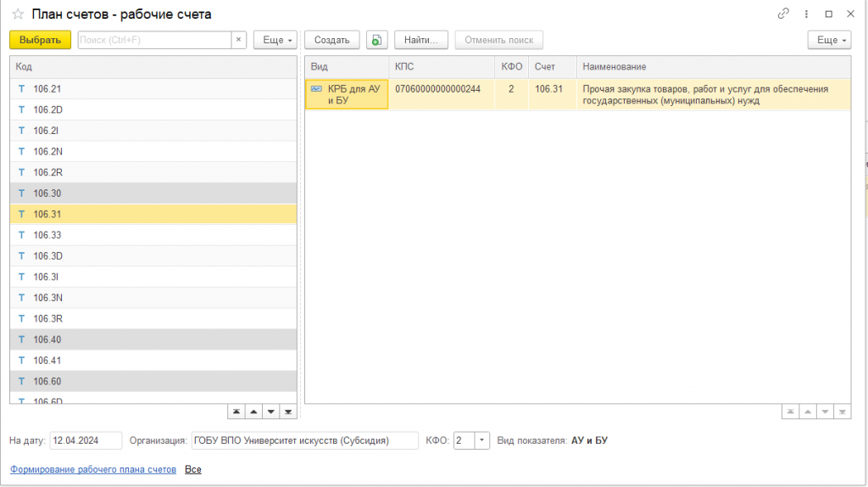Jump to last row in right table
The width and height of the screenshot is (868, 487).
(x=842, y=411)
